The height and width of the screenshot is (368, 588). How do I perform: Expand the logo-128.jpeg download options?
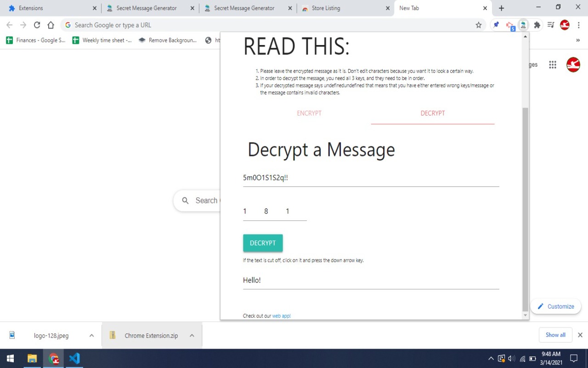click(x=91, y=335)
